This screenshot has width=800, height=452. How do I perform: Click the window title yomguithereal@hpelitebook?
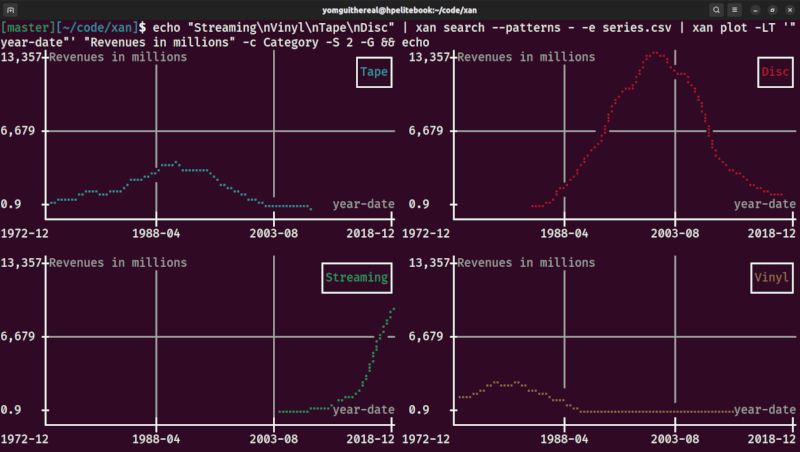(x=399, y=8)
